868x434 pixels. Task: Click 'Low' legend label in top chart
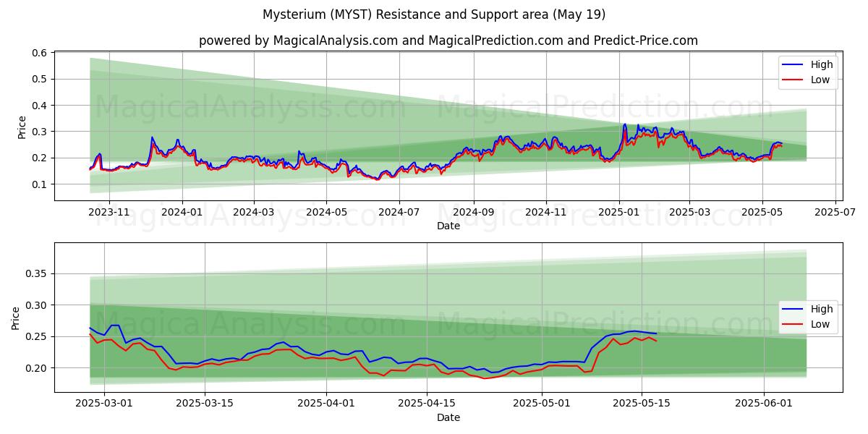pyautogui.click(x=820, y=80)
